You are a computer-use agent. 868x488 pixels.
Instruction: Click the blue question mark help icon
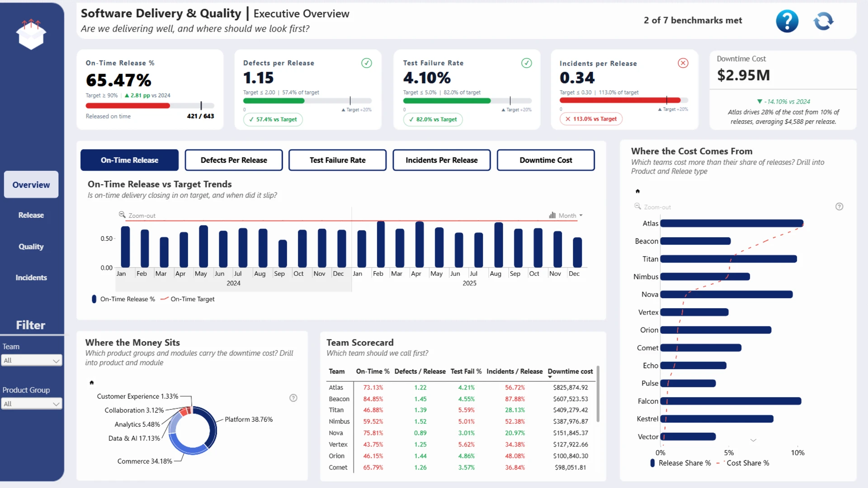tap(787, 21)
